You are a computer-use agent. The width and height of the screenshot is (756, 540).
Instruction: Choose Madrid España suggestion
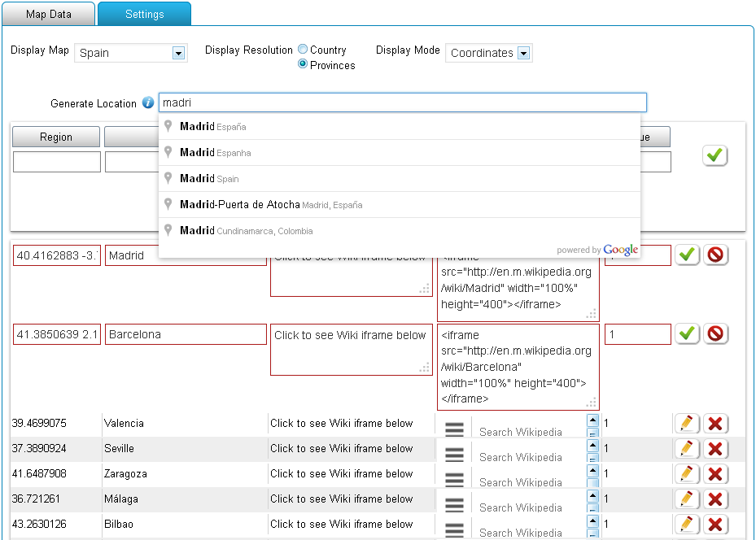point(400,127)
